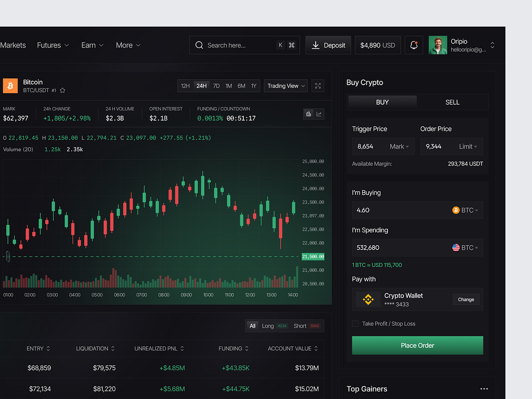The width and height of the screenshot is (532, 399).
Task: Click the 21,500.00 price label marker
Action: [313, 257]
